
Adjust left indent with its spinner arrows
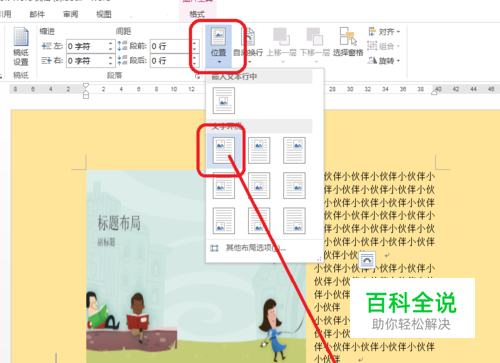pos(111,46)
